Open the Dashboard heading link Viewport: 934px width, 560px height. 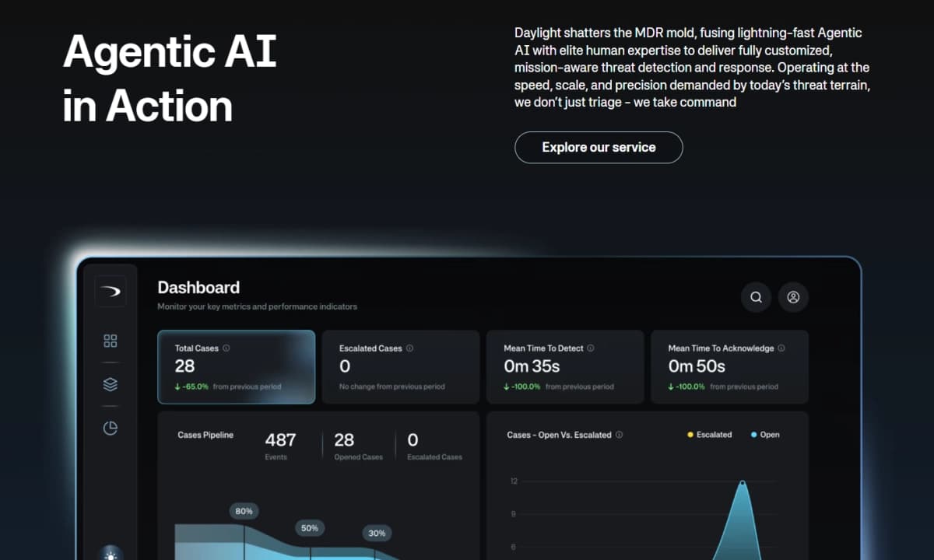[198, 287]
